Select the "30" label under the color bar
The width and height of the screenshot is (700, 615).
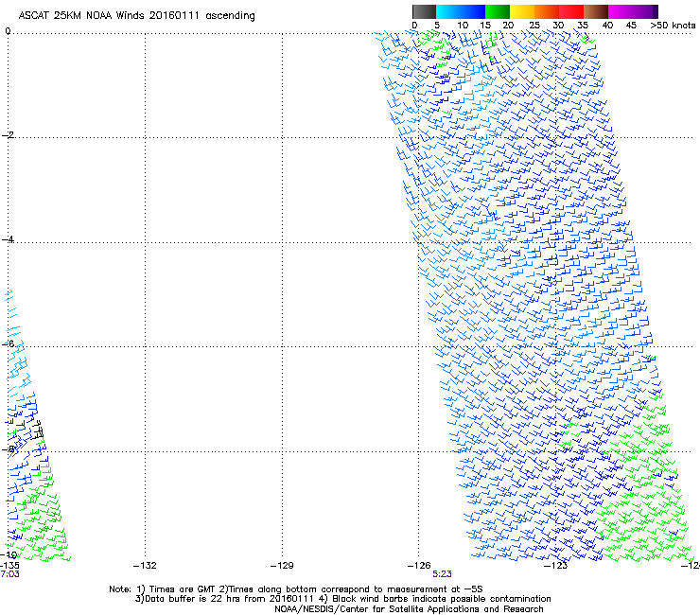click(x=558, y=26)
